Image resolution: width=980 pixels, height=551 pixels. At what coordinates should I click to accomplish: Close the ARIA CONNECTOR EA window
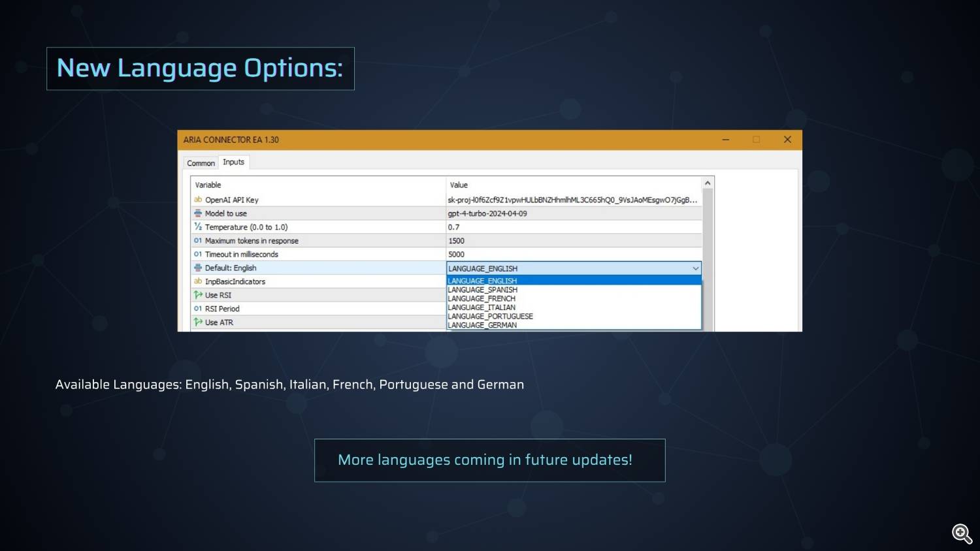pyautogui.click(x=787, y=140)
